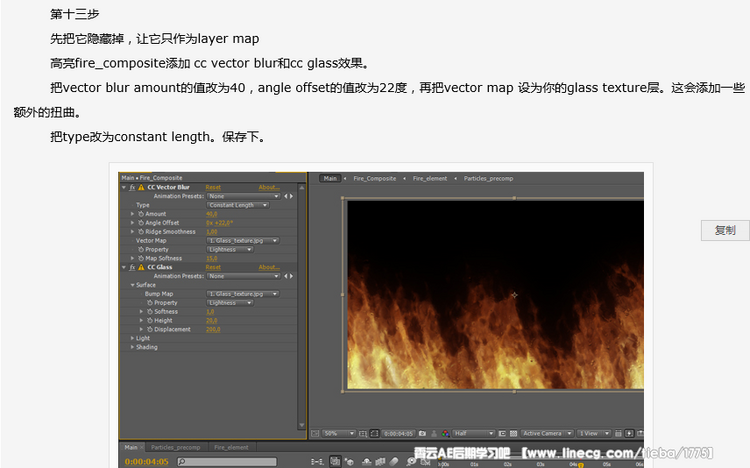Expand the Displacement property

[x=142, y=329]
